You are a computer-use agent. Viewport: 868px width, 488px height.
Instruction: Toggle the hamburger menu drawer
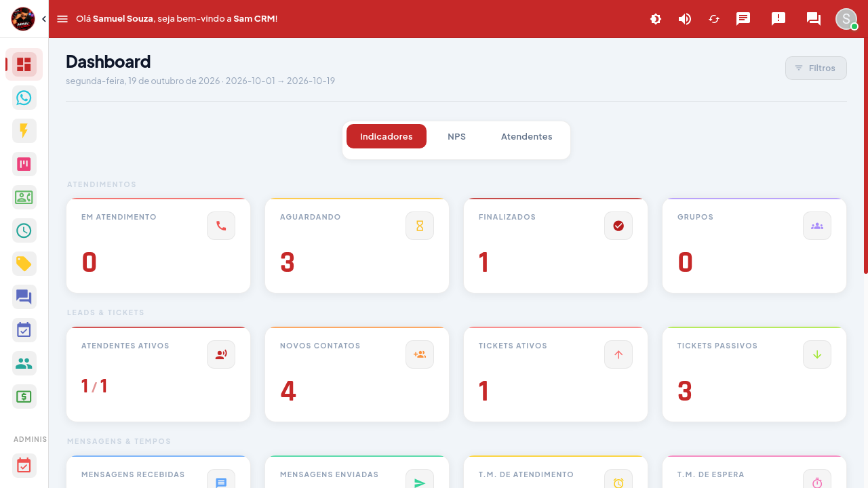pyautogui.click(x=62, y=19)
